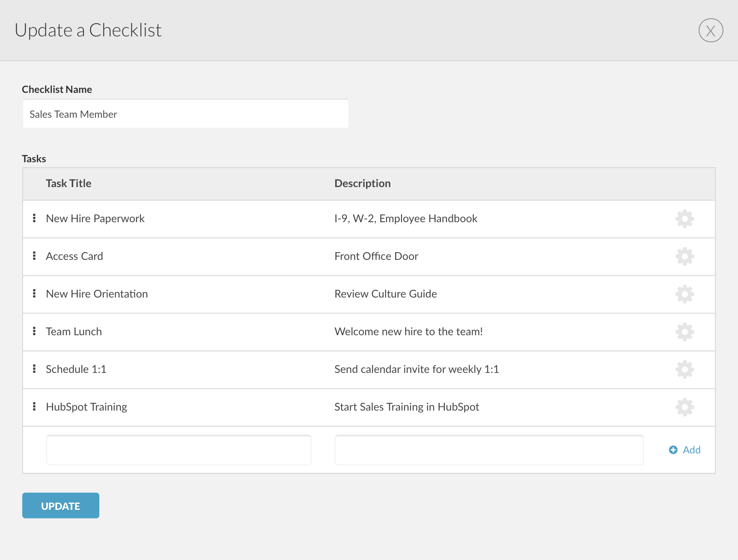Open settings gear for Schedule 1:1 task

point(684,369)
